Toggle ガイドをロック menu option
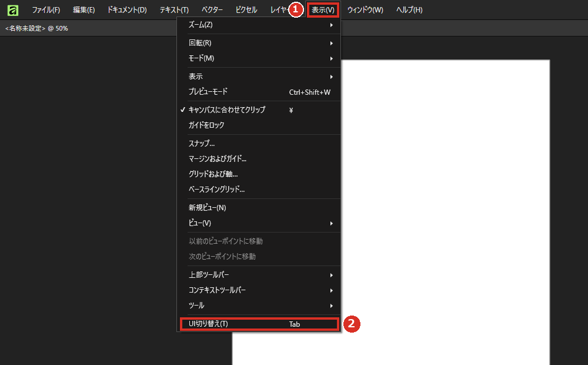The width and height of the screenshot is (588, 365). coord(259,125)
